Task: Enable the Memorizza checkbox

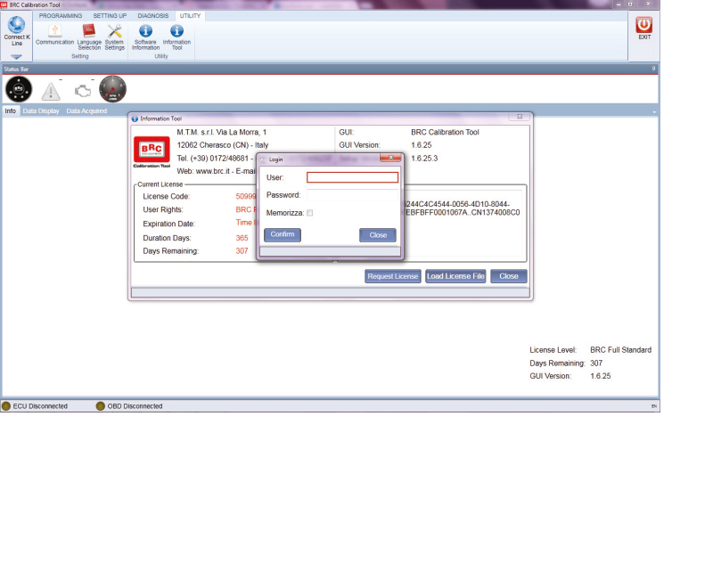Action: tap(309, 213)
